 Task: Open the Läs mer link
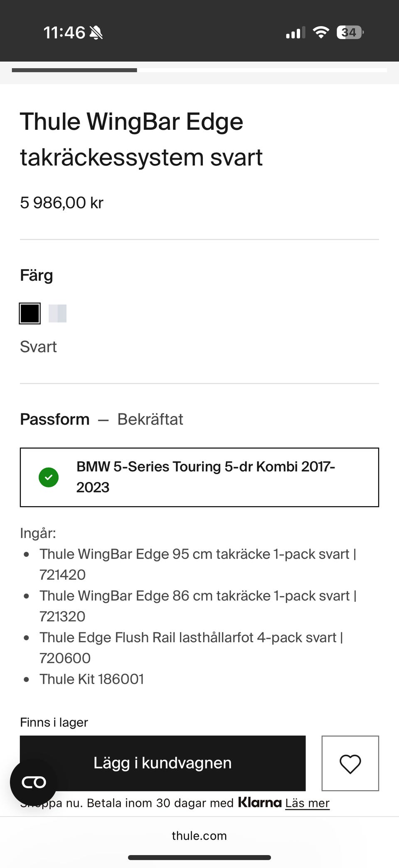[307, 803]
